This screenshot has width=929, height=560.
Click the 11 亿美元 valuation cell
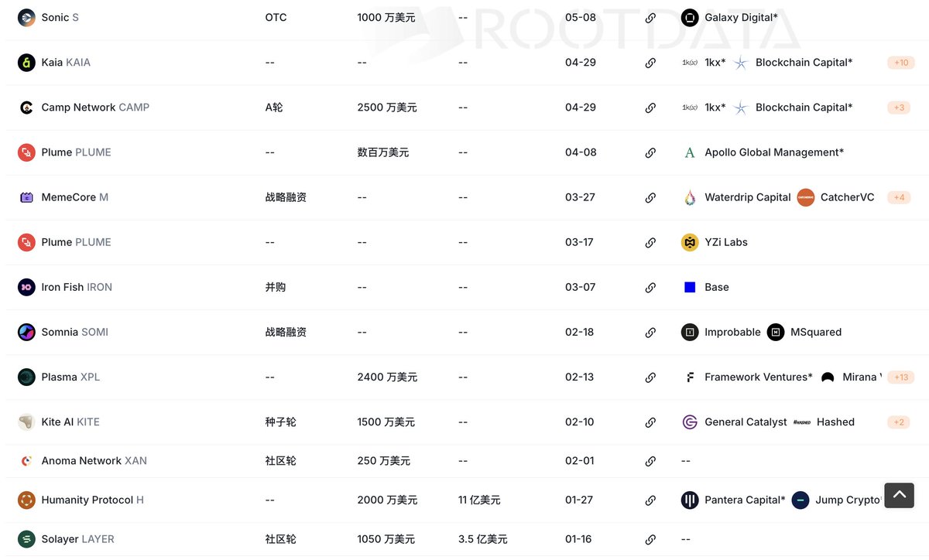point(479,500)
